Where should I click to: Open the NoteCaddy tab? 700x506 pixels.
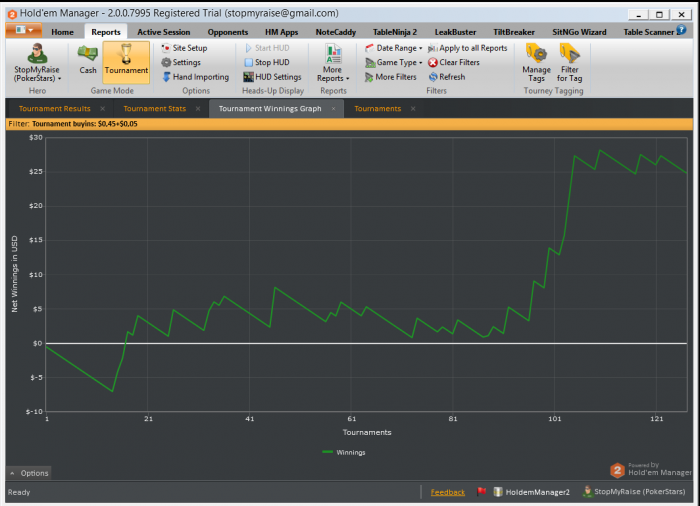[x=336, y=32]
